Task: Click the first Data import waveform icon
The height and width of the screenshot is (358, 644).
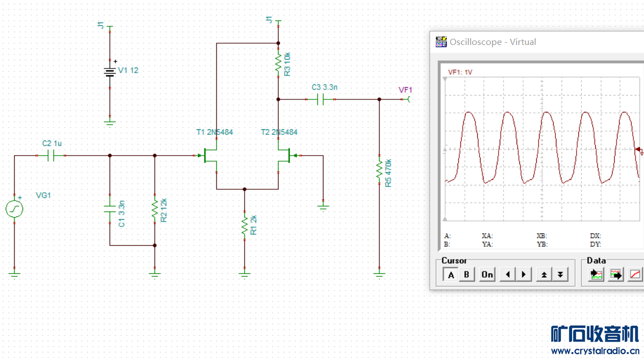Action: tap(596, 275)
